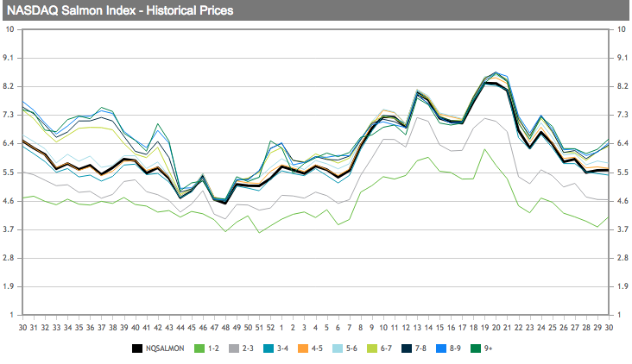Click the orange 4-5 legend swatch
This screenshot has height=364, width=632.
pos(303,348)
